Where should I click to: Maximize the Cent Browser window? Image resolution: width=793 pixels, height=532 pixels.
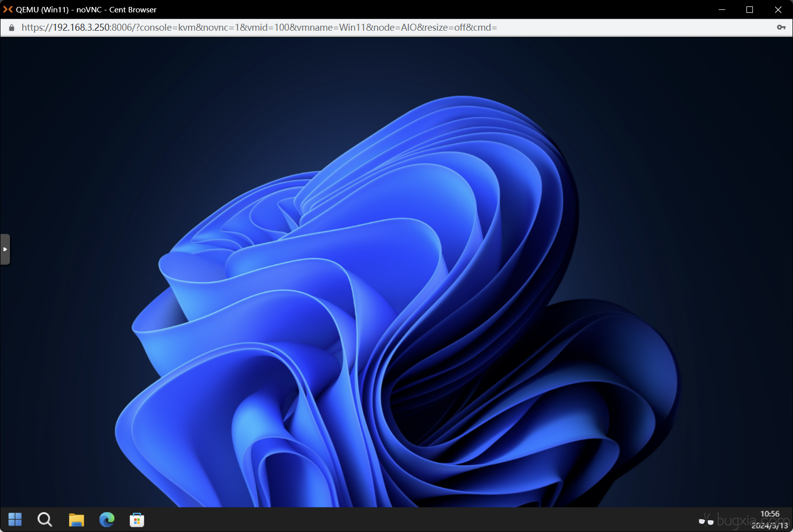coord(750,9)
